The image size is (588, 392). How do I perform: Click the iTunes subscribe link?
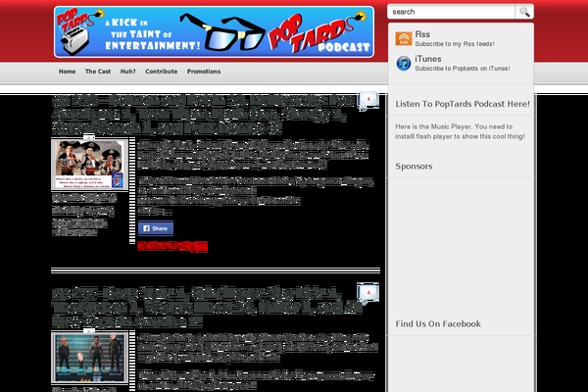(x=428, y=59)
